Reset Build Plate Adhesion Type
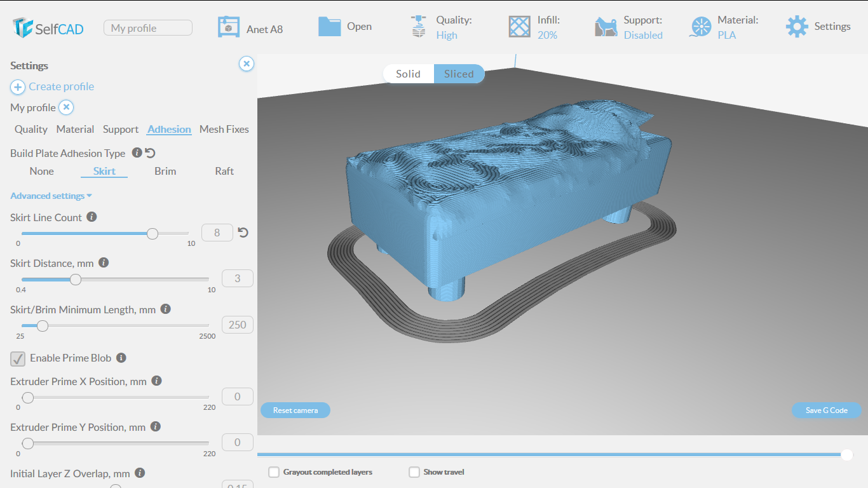Screen dimensions: 868x488 [x=151, y=153]
